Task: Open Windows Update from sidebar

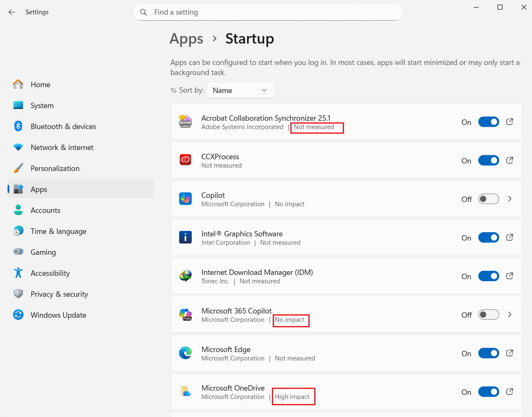Action: (58, 315)
